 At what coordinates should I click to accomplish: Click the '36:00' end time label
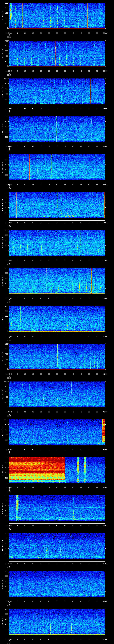(105, 184)
